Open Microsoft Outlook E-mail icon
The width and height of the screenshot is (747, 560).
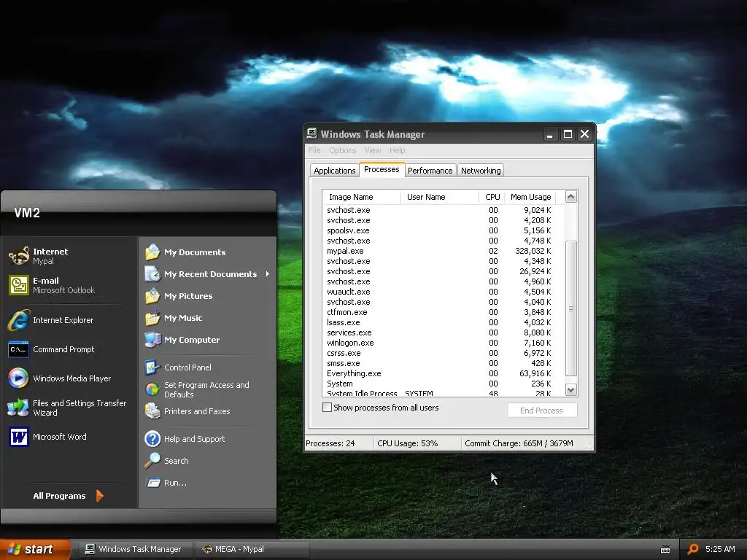[x=19, y=285]
